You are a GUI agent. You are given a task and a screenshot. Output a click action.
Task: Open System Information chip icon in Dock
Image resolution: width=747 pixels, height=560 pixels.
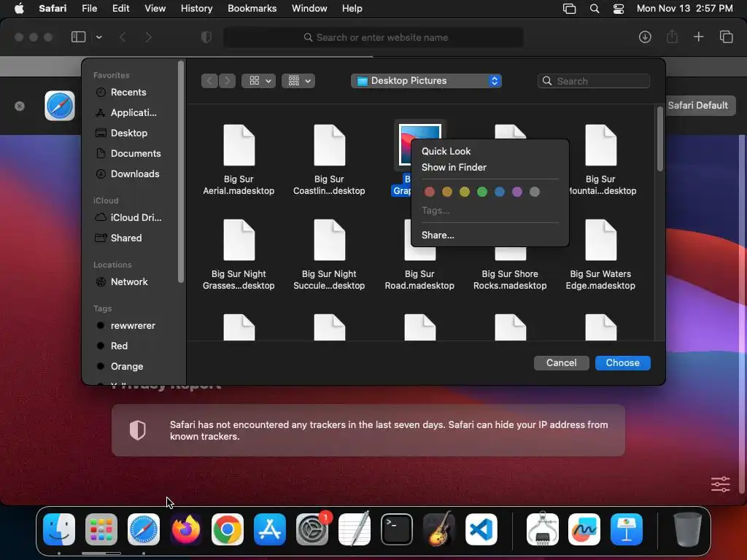pyautogui.click(x=542, y=529)
